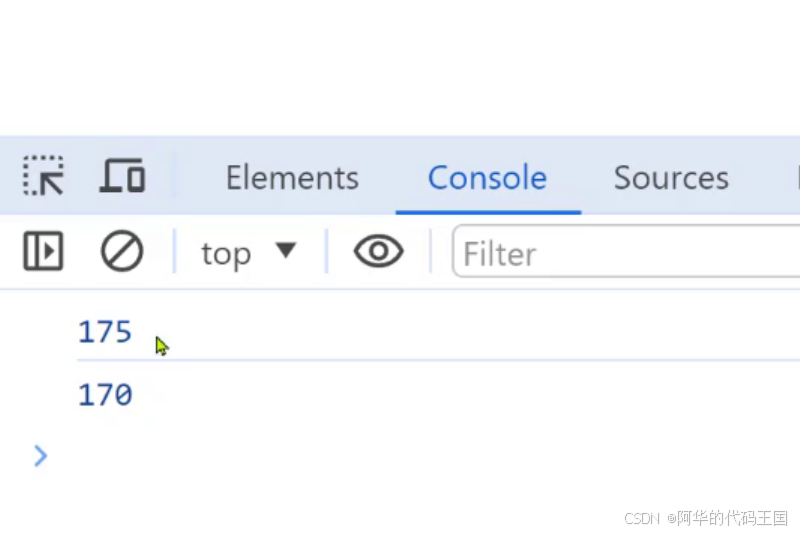Click the divider line between 175 and 170

[x=400, y=360]
